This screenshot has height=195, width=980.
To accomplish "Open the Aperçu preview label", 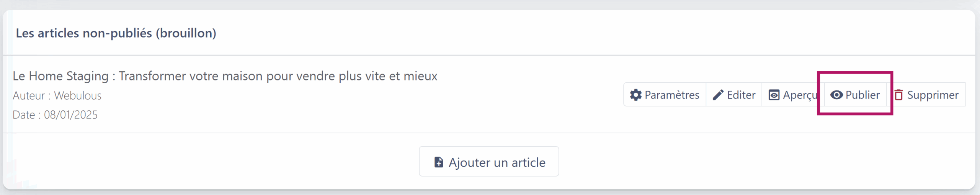I will click(800, 95).
